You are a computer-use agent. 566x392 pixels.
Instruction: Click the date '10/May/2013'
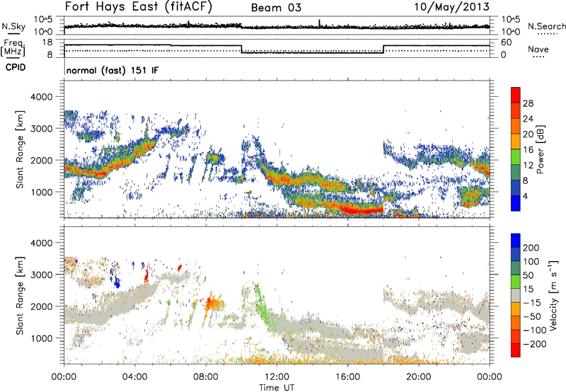451,6
